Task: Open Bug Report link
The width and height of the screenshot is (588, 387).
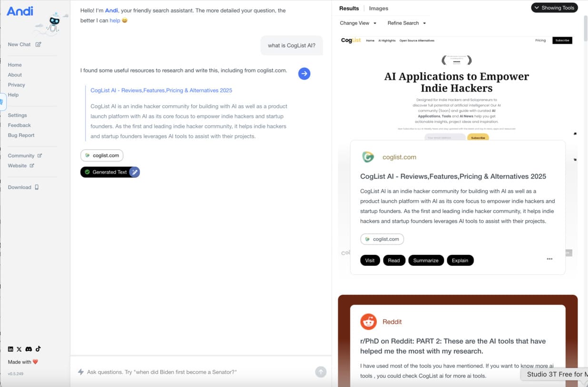Action: click(21, 135)
